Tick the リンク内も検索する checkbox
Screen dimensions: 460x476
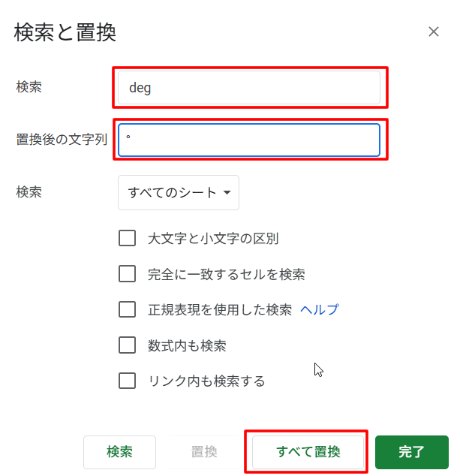pos(127,381)
